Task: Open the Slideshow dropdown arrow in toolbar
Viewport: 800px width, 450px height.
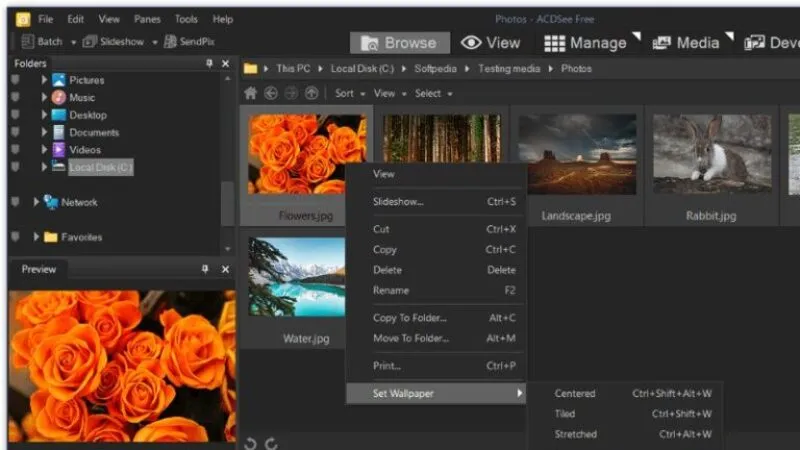Action: pos(154,42)
